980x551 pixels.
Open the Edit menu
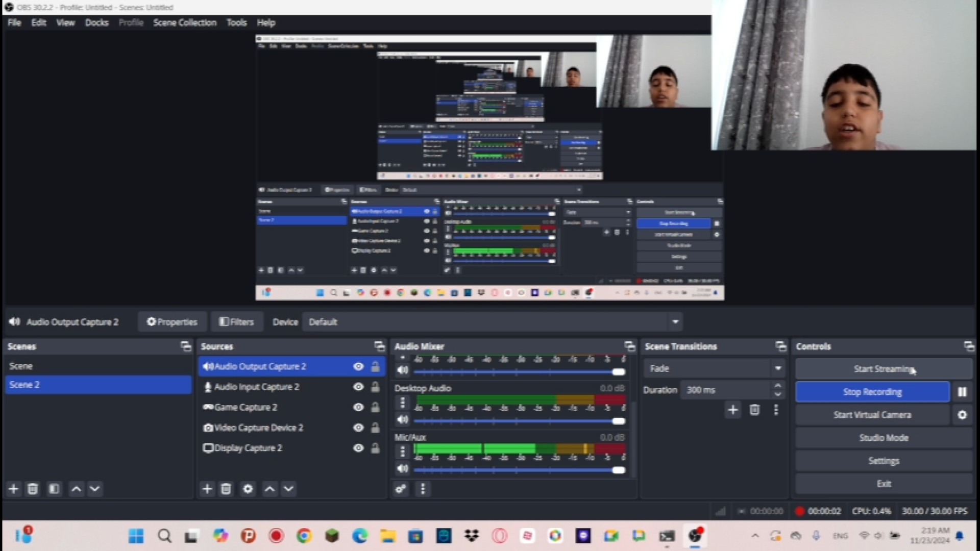[x=39, y=22]
